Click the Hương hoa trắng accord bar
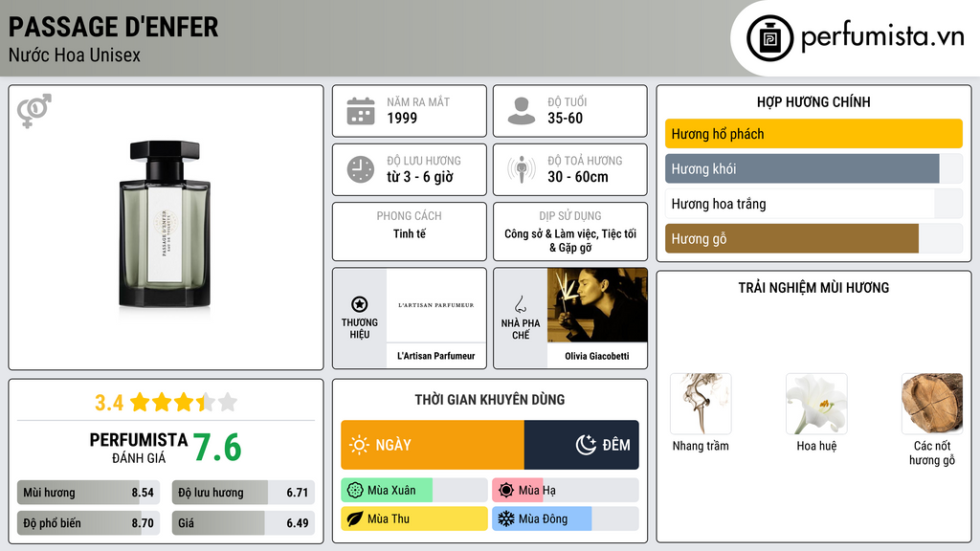The width and height of the screenshot is (980, 551). tap(813, 204)
